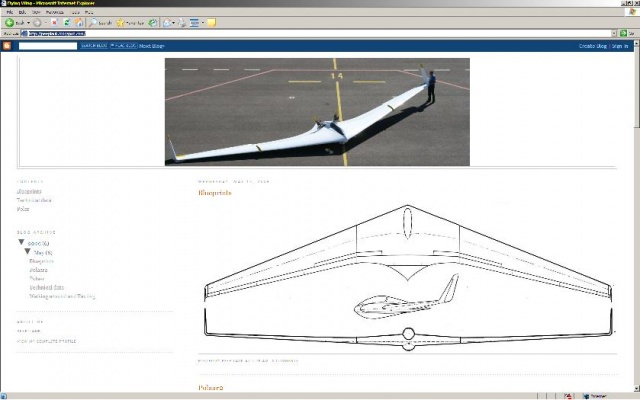Image resolution: width=640 pixels, height=400 pixels.
Task: Go to the Home page icon
Action: coord(79,23)
